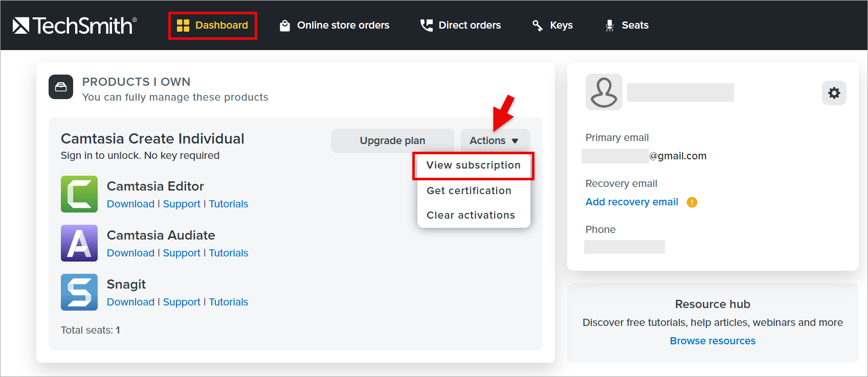Screen dimensions: 868x377
Task: Open the Direct orders page
Action: 460,26
